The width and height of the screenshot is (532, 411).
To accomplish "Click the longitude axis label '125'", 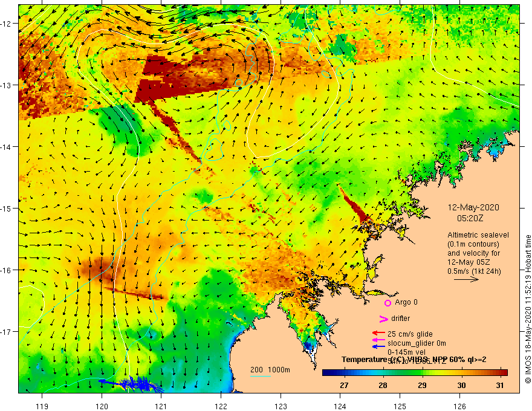I will (400, 406).
